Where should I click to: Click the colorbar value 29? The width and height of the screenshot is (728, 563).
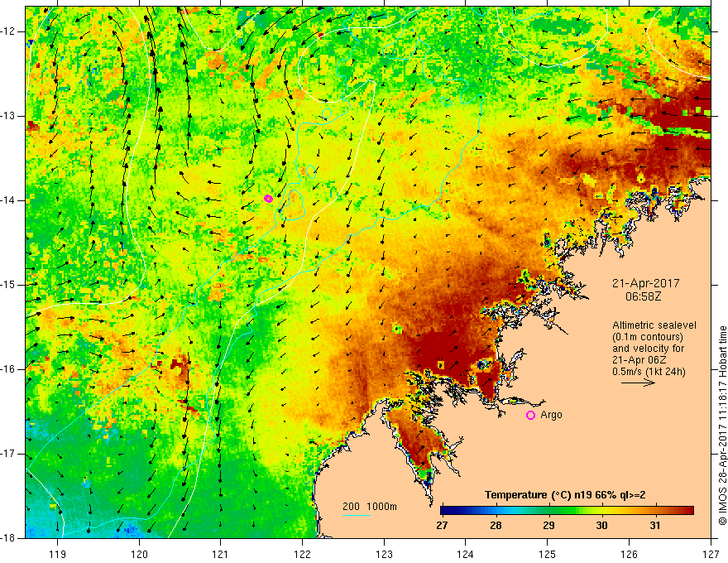coord(548,526)
